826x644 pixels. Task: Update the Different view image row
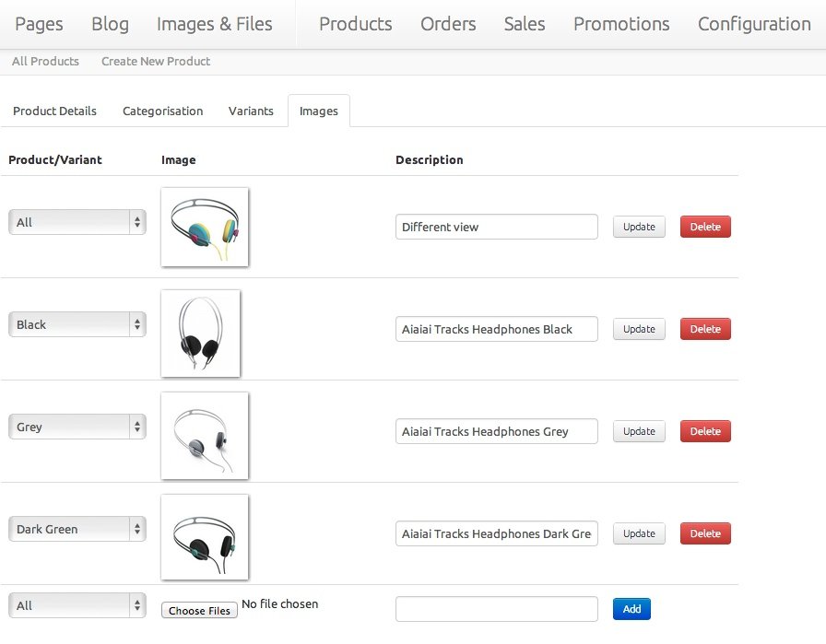(x=639, y=227)
